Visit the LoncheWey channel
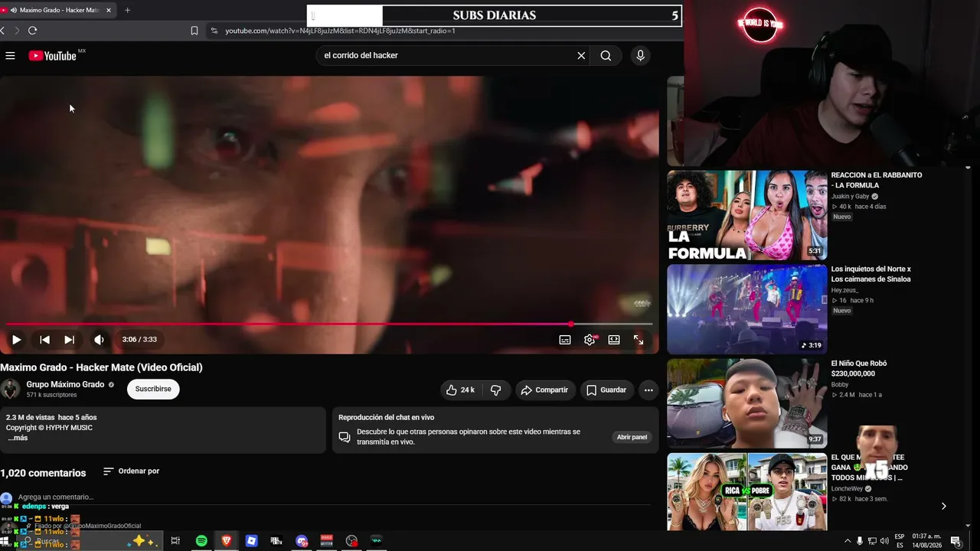980x551 pixels. point(847,489)
